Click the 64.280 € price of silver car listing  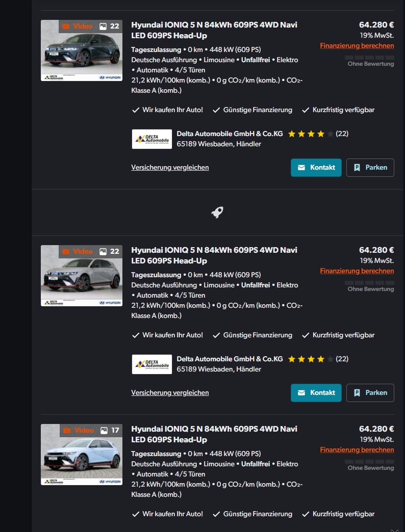click(376, 250)
